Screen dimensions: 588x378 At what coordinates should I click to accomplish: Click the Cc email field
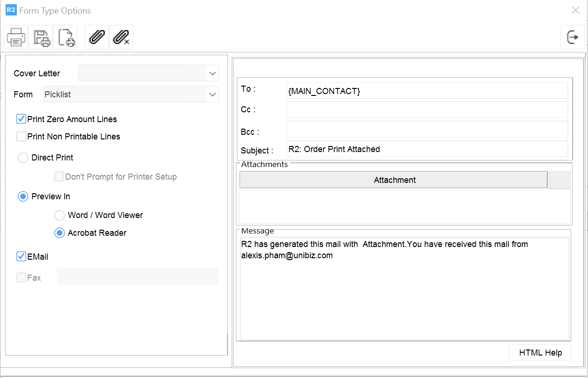[x=427, y=109]
